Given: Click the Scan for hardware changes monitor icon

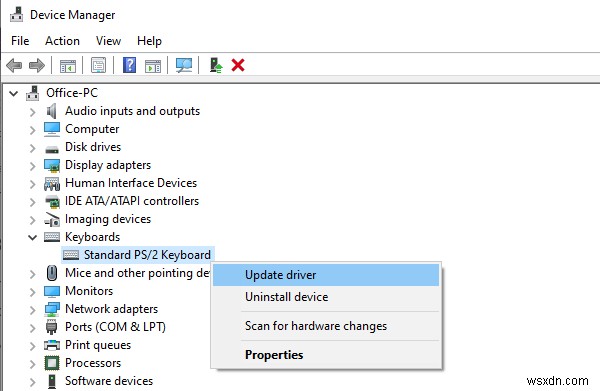Looking at the screenshot, I should point(184,65).
